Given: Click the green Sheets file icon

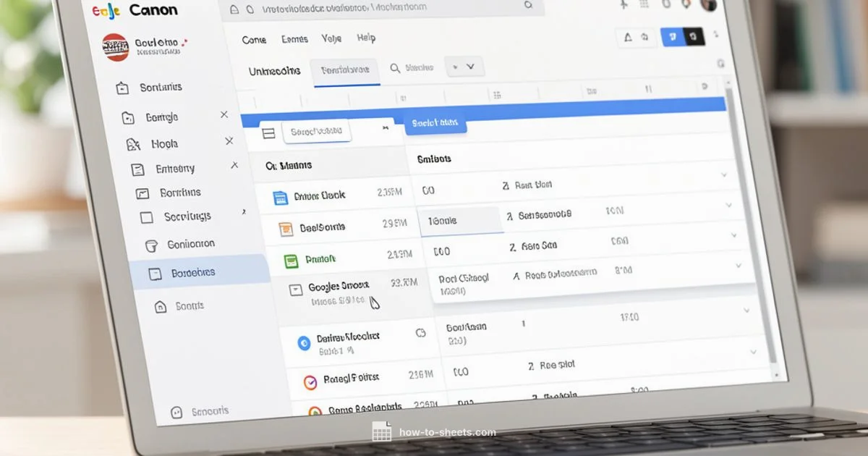Looking at the screenshot, I should [292, 261].
